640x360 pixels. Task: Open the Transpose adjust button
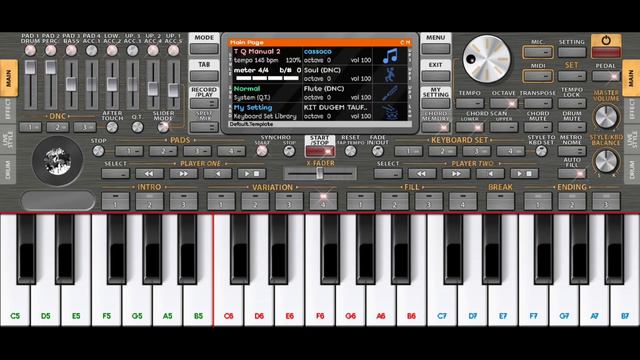[538, 103]
